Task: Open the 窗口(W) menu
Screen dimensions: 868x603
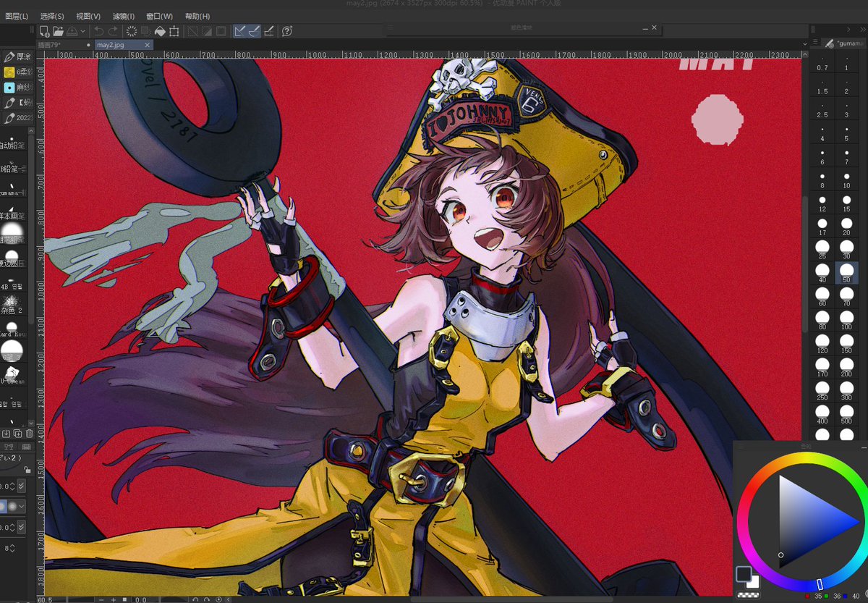Action: coord(159,16)
